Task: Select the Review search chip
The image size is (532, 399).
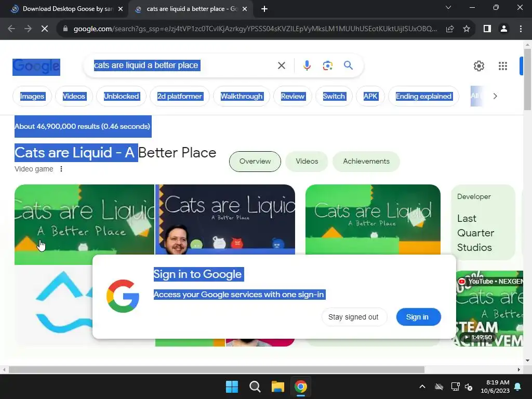Action: coord(292,96)
